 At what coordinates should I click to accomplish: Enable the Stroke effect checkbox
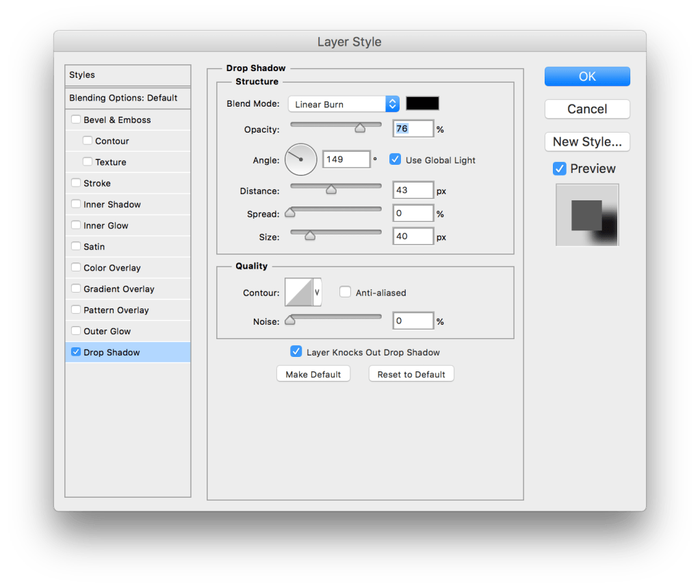[75, 183]
